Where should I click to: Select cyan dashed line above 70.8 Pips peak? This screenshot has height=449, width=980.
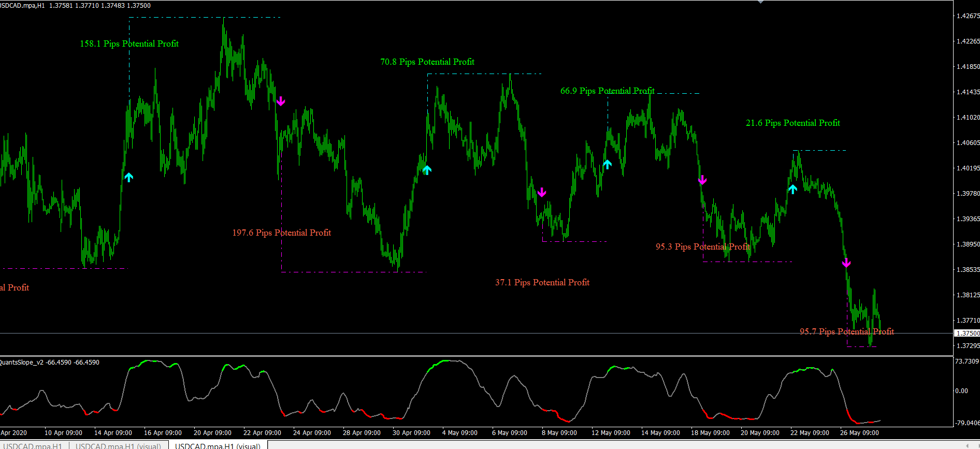click(484, 74)
